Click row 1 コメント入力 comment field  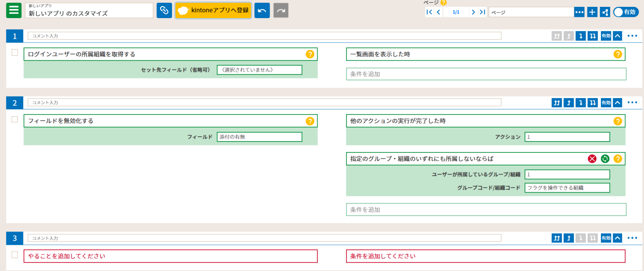point(264,36)
